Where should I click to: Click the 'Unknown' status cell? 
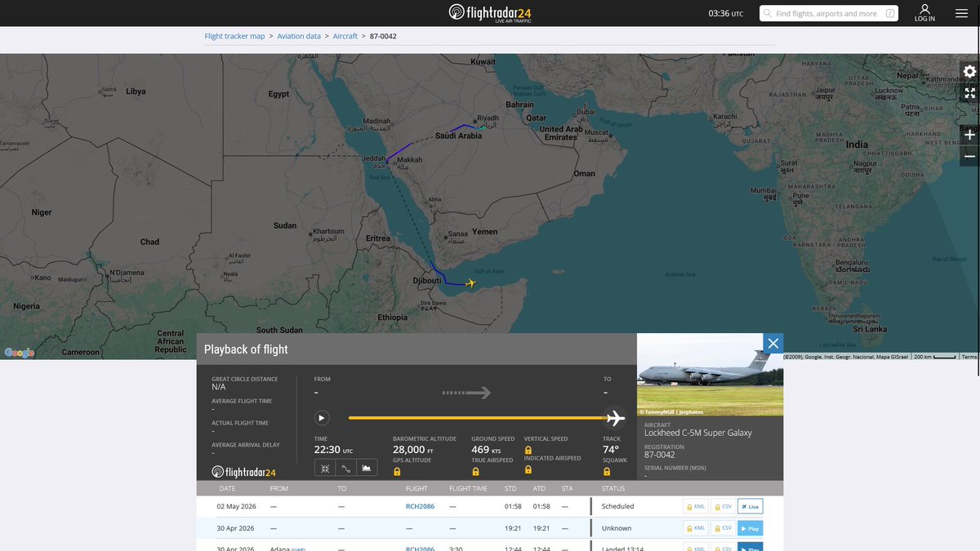click(x=617, y=528)
